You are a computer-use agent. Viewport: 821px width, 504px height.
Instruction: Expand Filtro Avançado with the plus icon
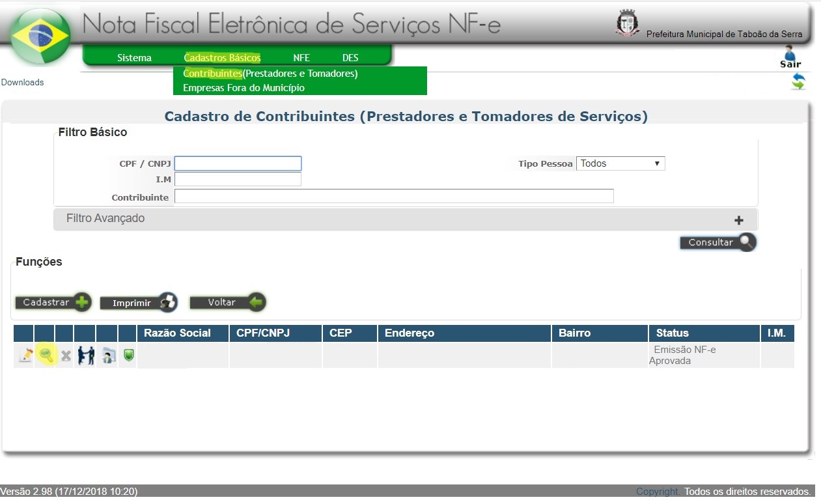[739, 220]
